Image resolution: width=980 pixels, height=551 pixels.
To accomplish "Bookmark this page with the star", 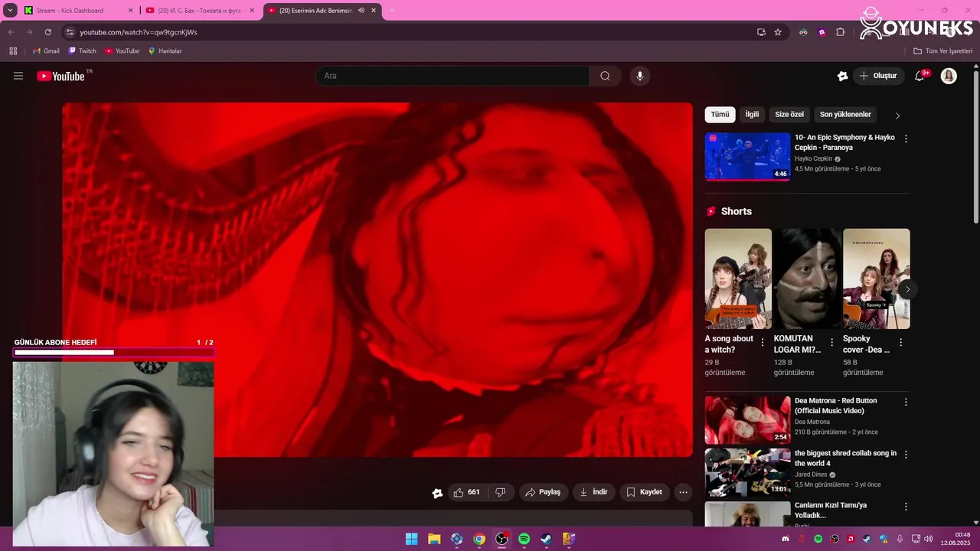I will tap(778, 32).
